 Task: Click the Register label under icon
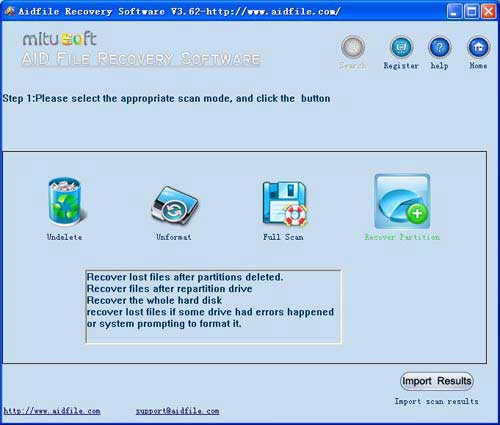tap(401, 66)
